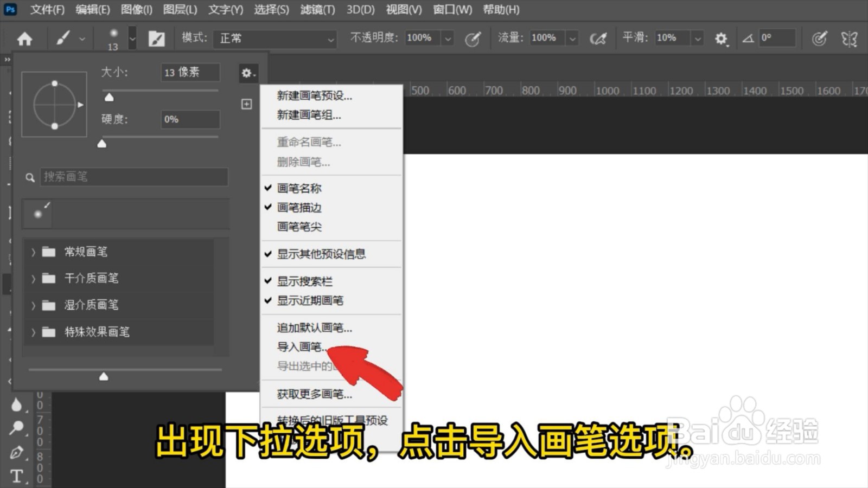Click the brush size slider handle
The image size is (868, 488).
[x=109, y=97]
